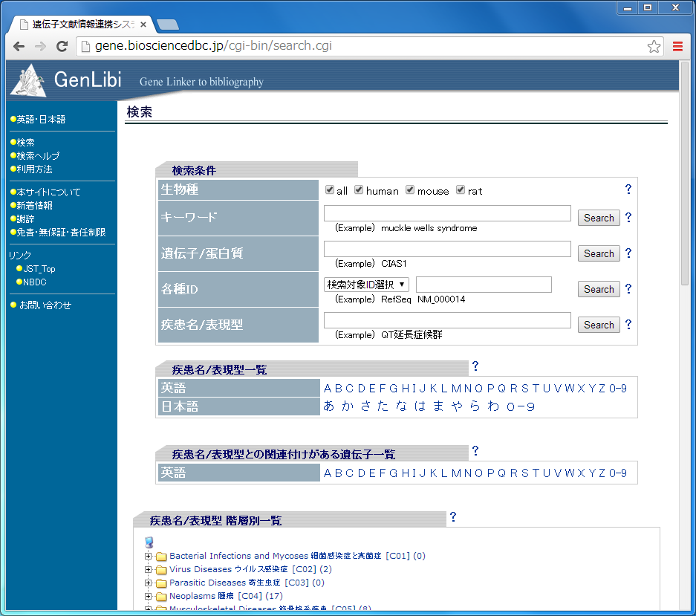Open help icon next to キーワード Search

628,218
